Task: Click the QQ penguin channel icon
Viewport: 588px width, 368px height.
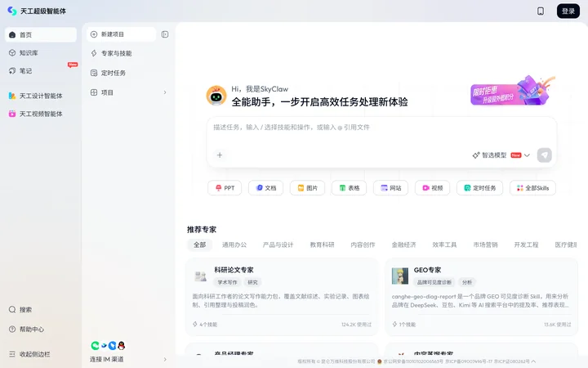Action: 121,345
